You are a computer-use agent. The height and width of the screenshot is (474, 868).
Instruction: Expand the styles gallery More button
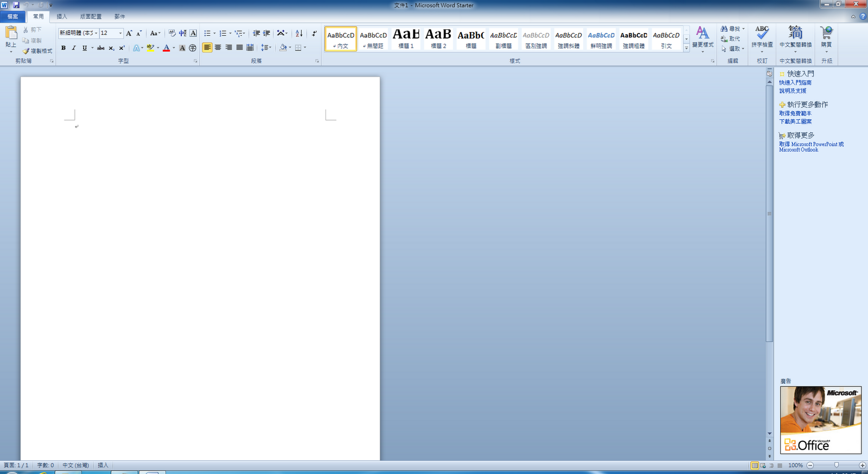coord(686,48)
